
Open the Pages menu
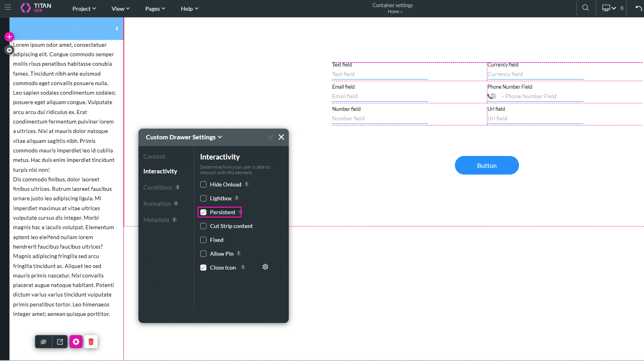pyautogui.click(x=155, y=9)
